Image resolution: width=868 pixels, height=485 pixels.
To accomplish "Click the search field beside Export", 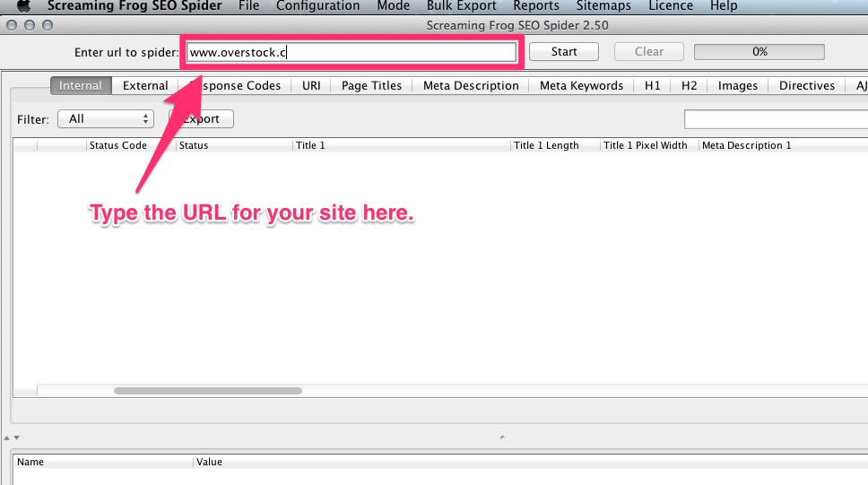I will point(777,119).
